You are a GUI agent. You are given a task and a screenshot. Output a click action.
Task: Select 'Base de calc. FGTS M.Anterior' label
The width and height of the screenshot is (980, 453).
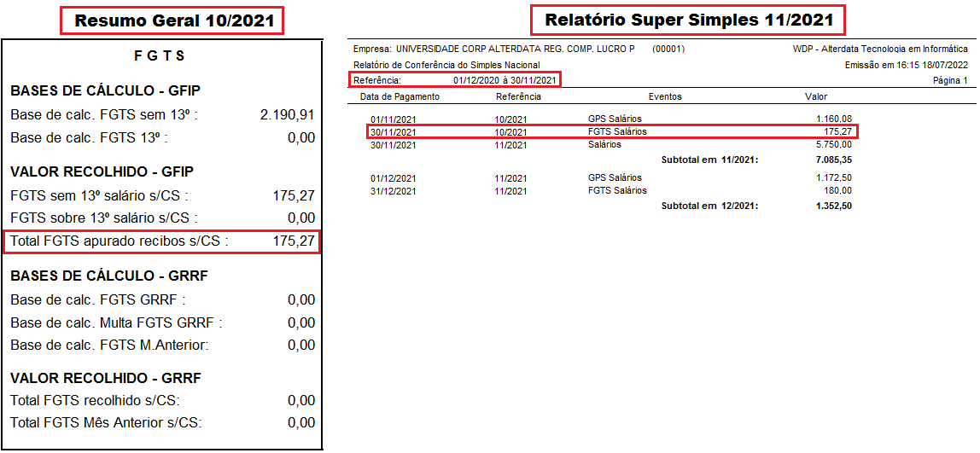[x=109, y=345]
